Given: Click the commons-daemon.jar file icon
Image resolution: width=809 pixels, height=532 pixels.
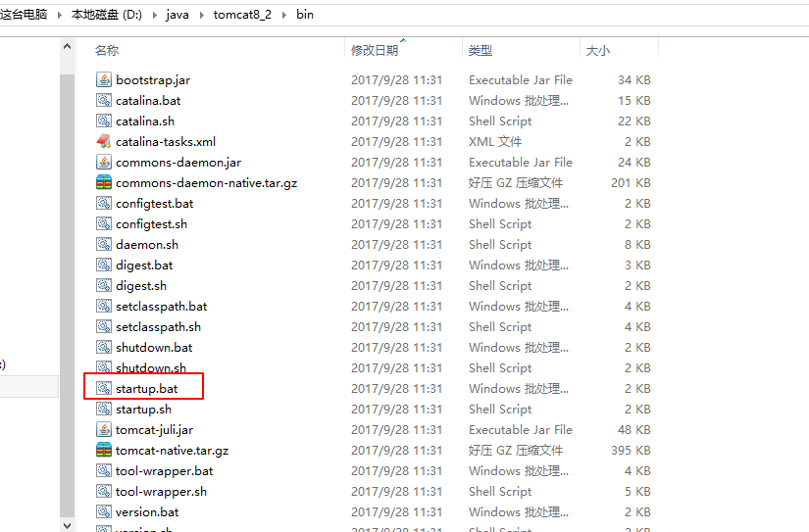Looking at the screenshot, I should point(104,162).
